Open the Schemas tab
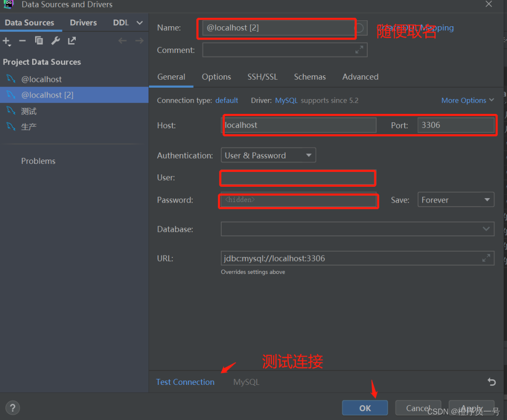This screenshot has width=507, height=420. click(309, 77)
